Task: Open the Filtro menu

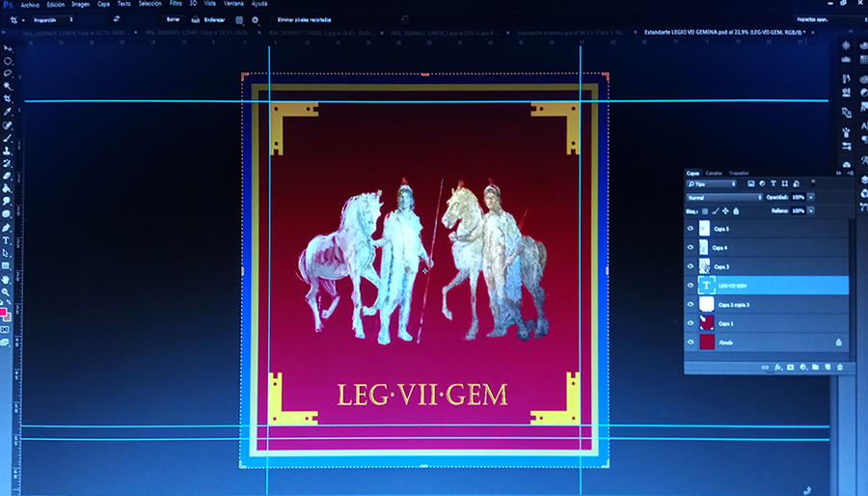Action: 175,5
